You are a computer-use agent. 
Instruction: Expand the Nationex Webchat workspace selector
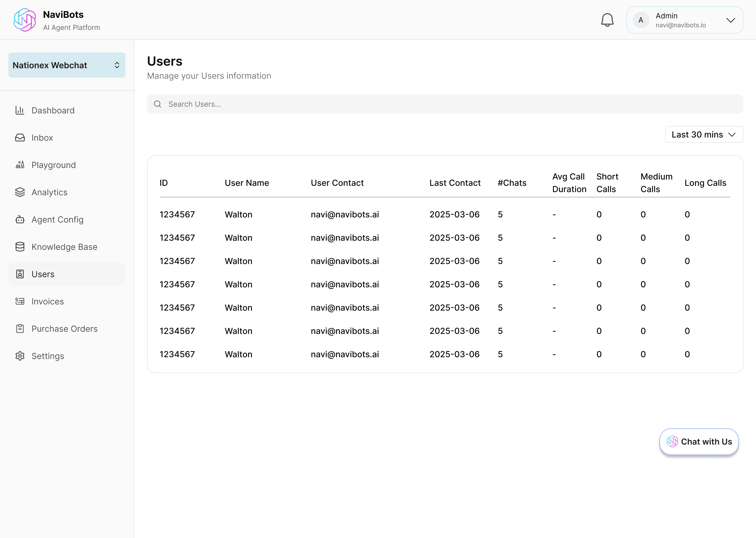(67, 65)
